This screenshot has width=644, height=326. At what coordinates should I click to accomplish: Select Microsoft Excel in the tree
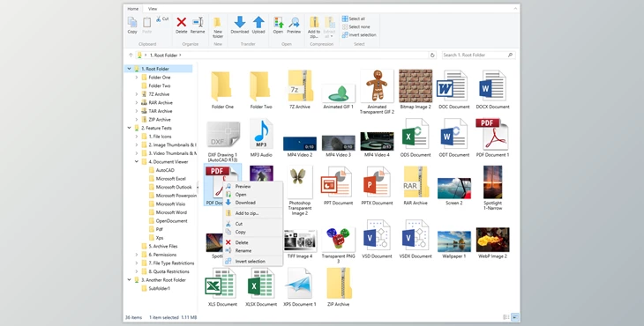coord(171,179)
